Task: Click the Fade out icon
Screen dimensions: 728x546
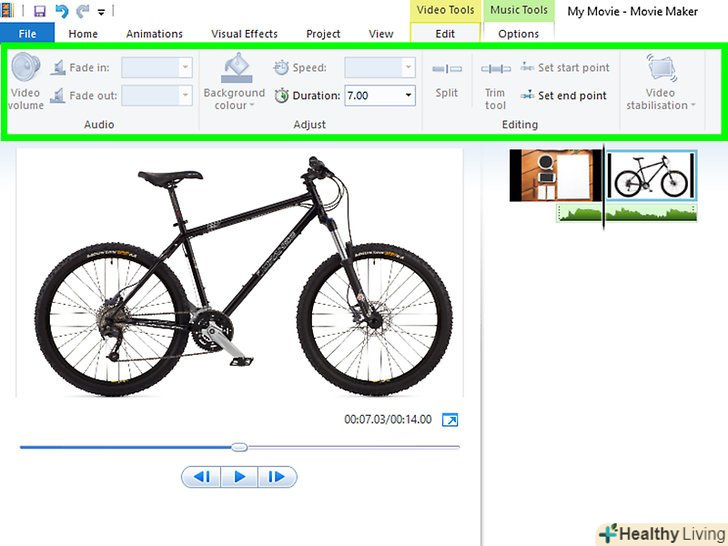Action: [x=58, y=96]
